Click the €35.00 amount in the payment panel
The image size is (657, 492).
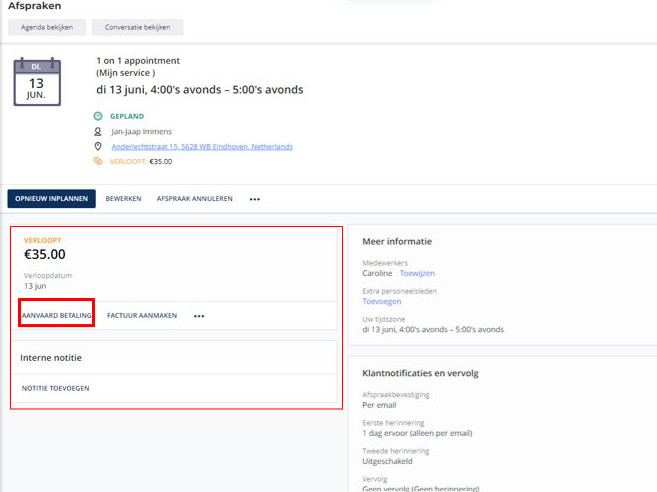(x=45, y=255)
